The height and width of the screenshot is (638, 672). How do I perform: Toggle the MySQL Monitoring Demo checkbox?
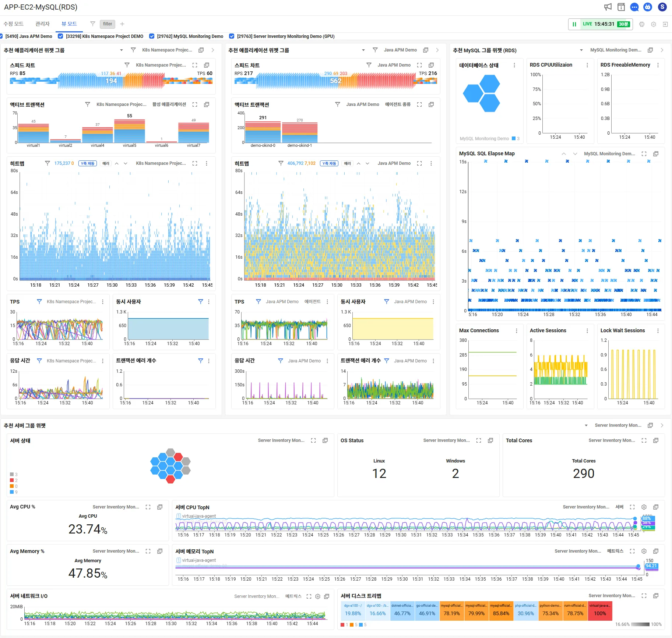click(152, 36)
